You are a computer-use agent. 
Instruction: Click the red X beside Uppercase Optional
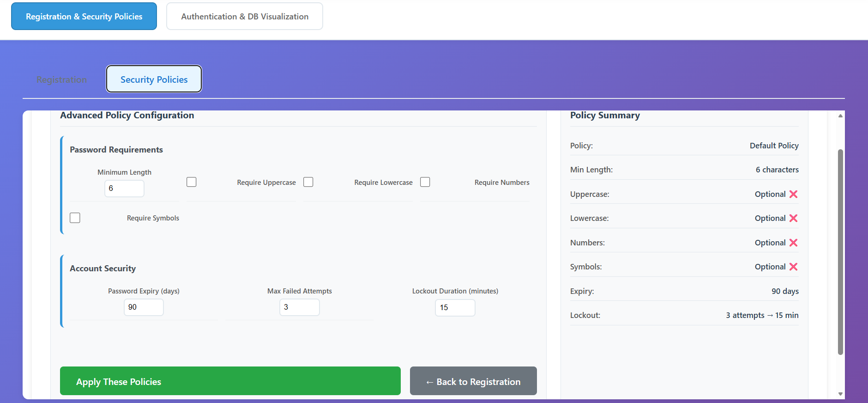pyautogui.click(x=793, y=194)
